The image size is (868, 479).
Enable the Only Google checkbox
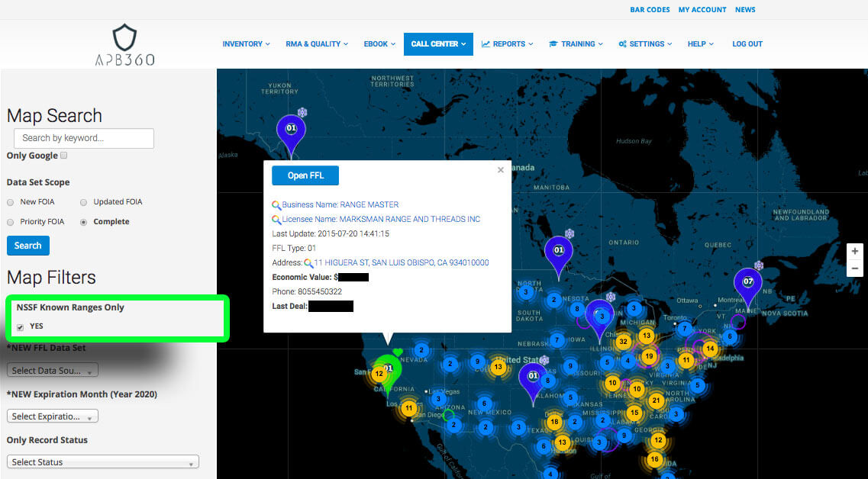tap(64, 156)
